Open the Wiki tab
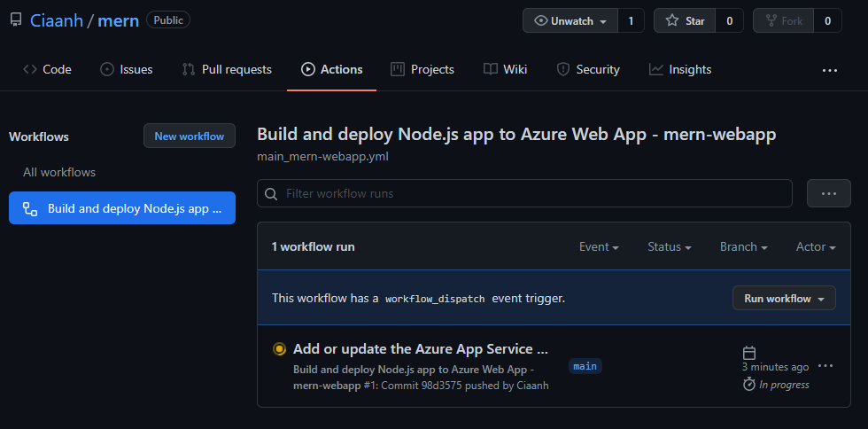This screenshot has height=429, width=868. click(505, 69)
